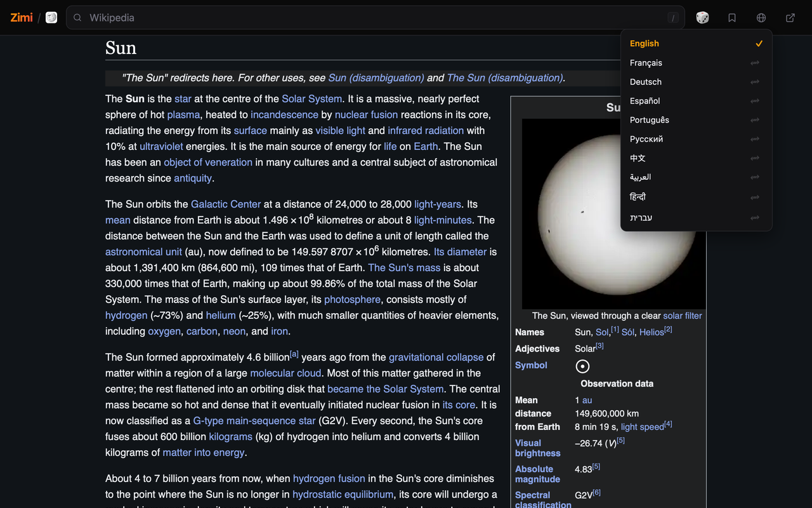The width and height of the screenshot is (812, 508).
Task: Choose Português from the language list
Action: coord(696,120)
